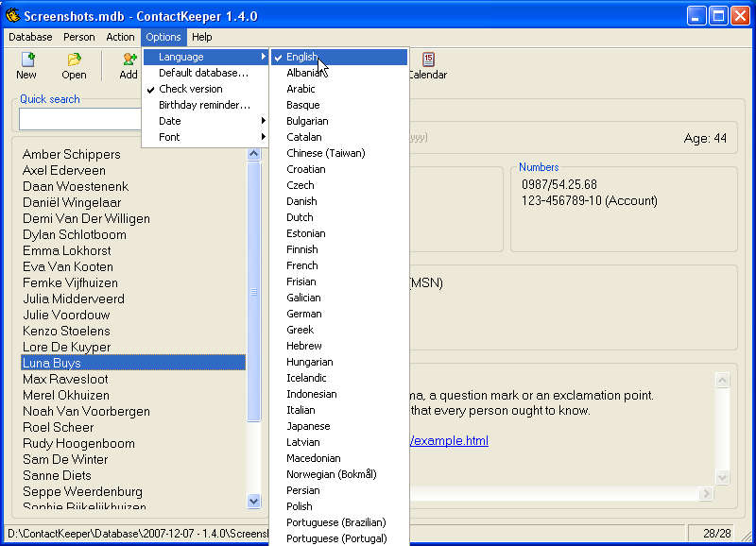Expand the Date submenu

[205, 121]
